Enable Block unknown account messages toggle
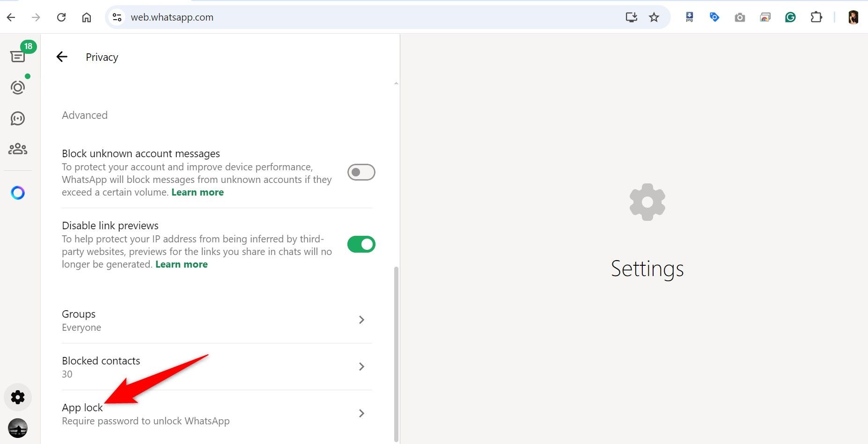 [361, 172]
